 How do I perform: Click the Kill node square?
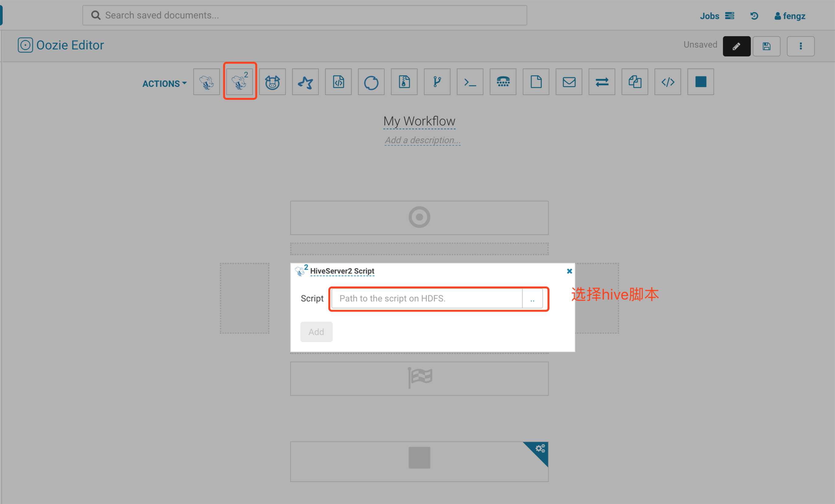(x=419, y=457)
